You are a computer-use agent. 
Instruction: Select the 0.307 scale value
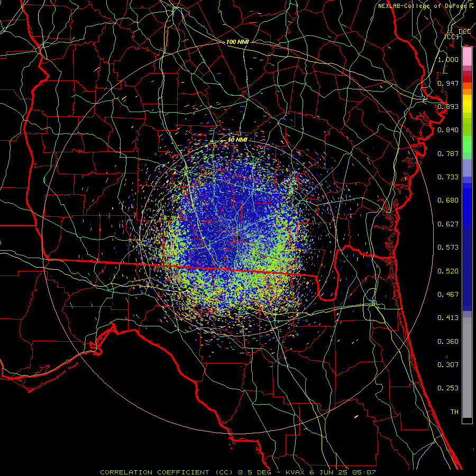tap(448, 365)
